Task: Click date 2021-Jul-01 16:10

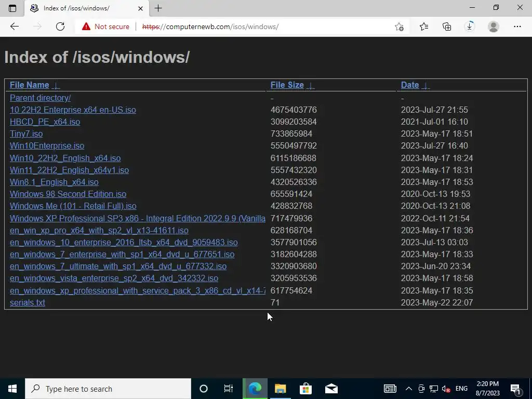Action: pos(434,122)
